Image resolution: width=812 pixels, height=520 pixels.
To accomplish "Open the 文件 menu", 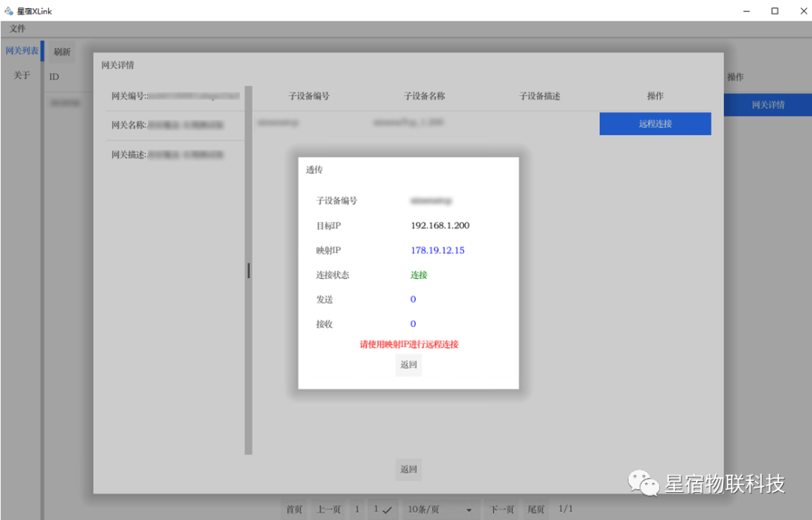I will click(17, 29).
